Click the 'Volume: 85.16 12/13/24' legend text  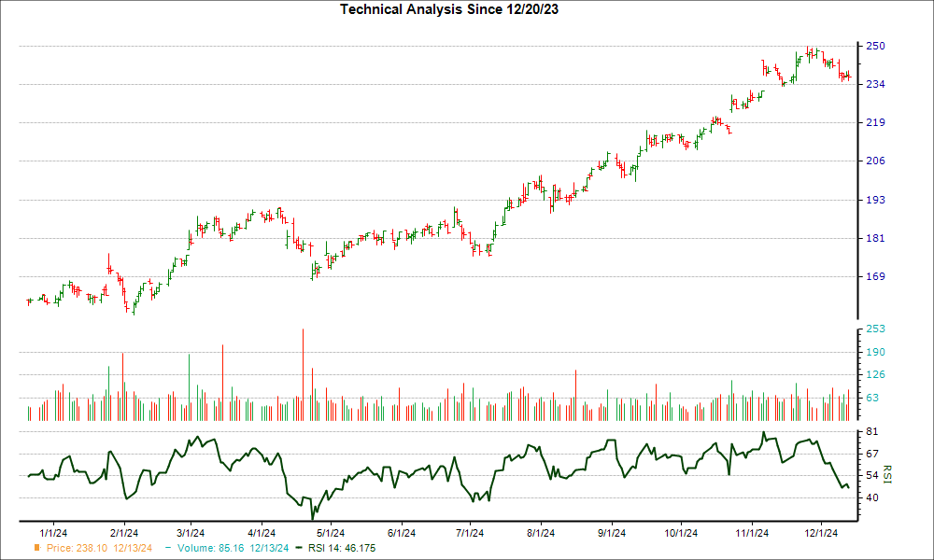point(233,548)
